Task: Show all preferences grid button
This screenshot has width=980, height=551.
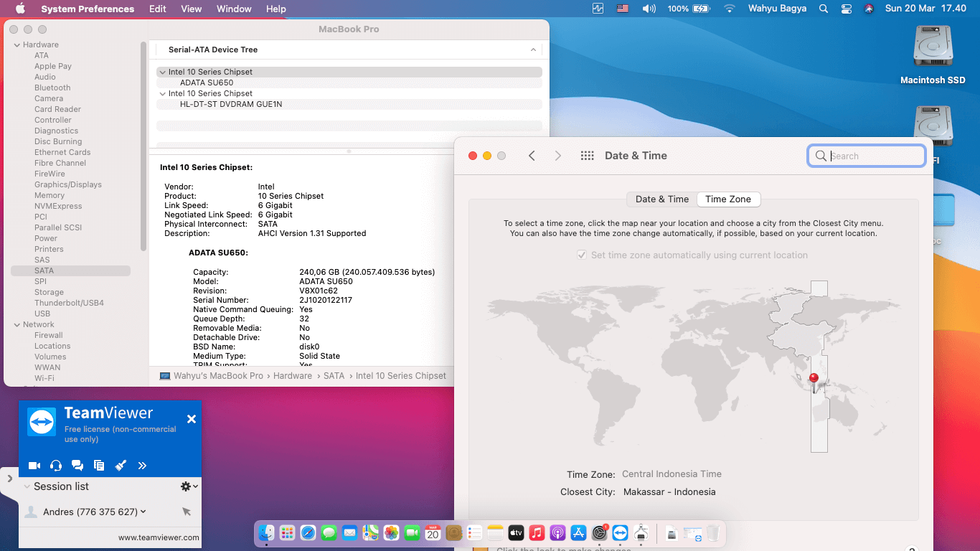Action: tap(588, 156)
